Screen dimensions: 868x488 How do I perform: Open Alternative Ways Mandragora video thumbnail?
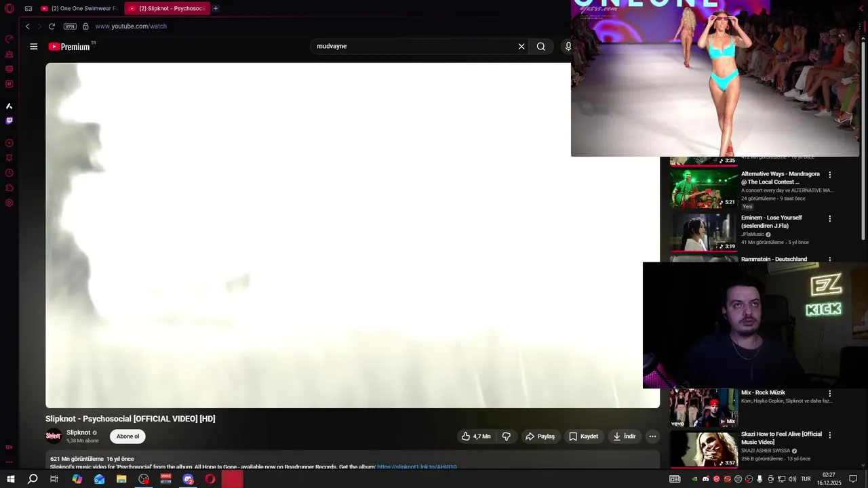(x=703, y=189)
